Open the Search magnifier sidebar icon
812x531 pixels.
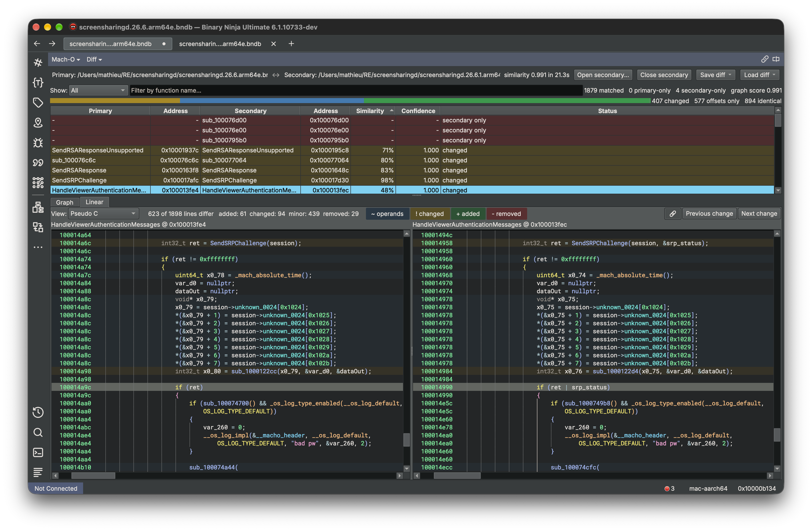(x=38, y=432)
